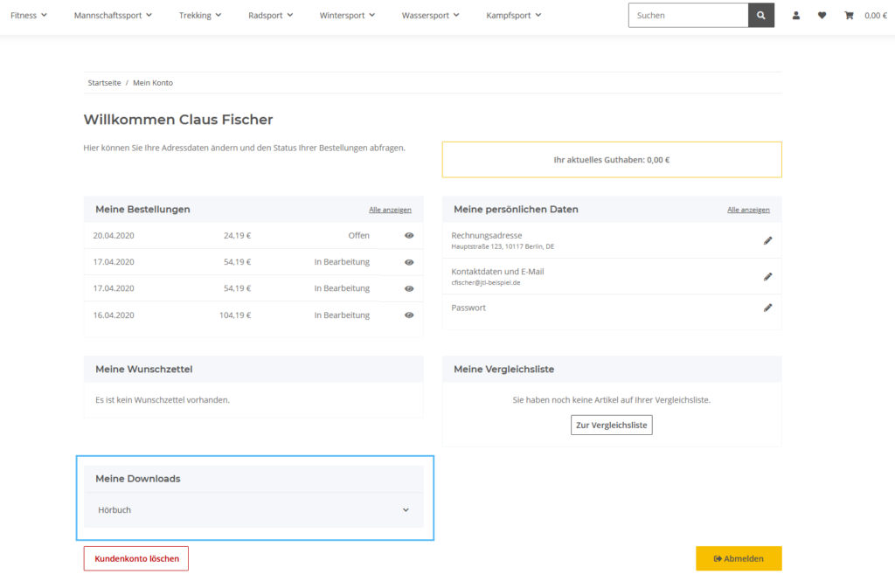The image size is (895, 588).
Task: Open the user account icon
Action: pos(795,16)
